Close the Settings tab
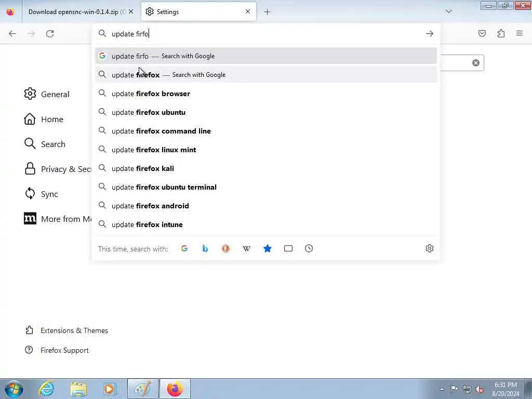Viewport: 532px width, 399px height. 248,11
